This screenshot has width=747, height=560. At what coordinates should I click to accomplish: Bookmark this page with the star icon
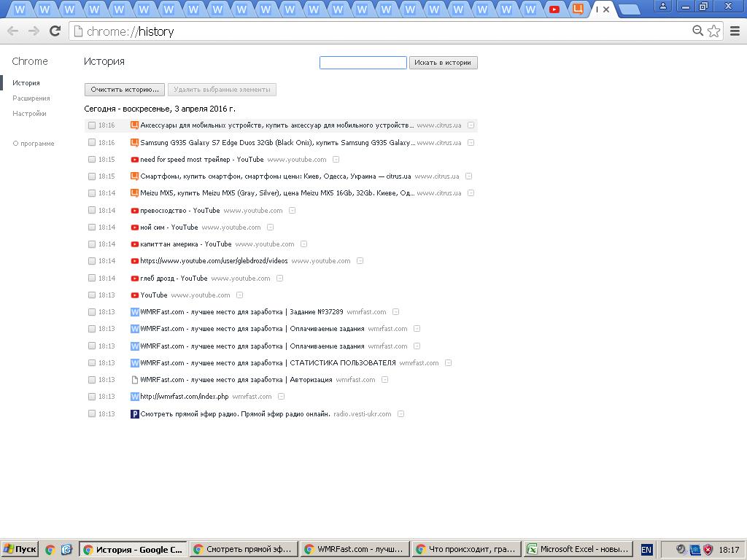click(713, 31)
